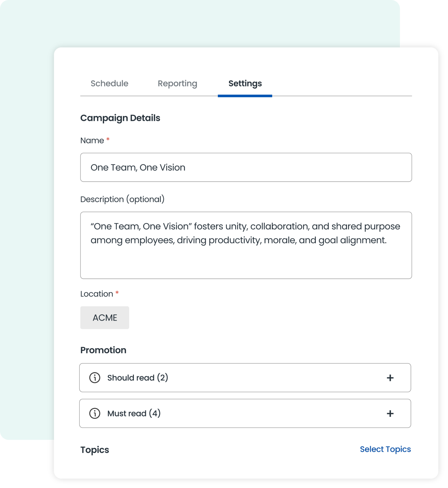Click the blue underline of the active Settings tab
448x488 pixels.
pos(245,96)
